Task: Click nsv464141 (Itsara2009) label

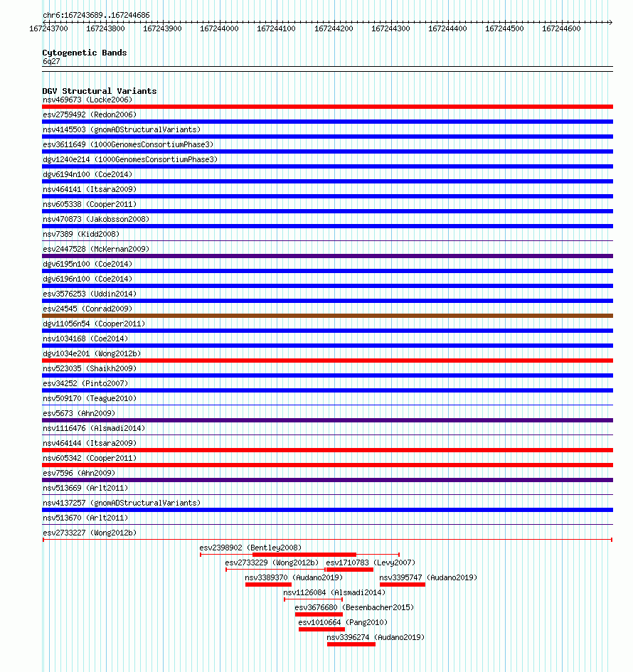Action: click(90, 189)
